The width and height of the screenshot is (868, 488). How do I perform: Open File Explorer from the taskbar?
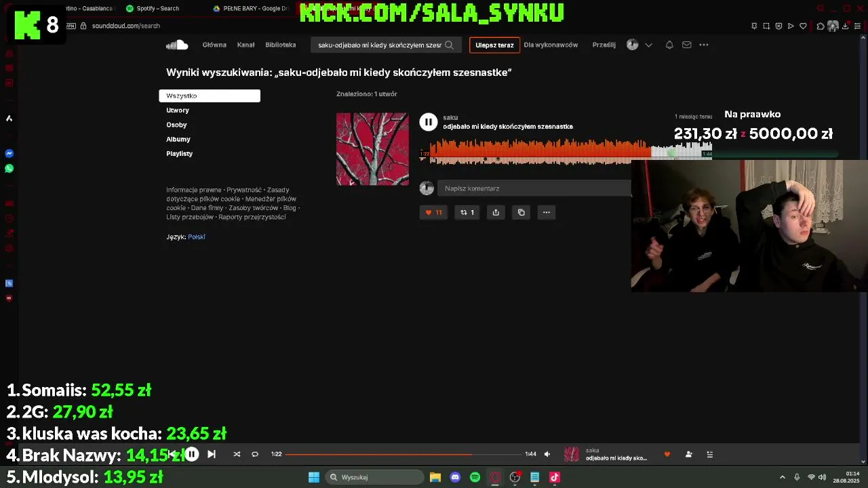point(435,477)
